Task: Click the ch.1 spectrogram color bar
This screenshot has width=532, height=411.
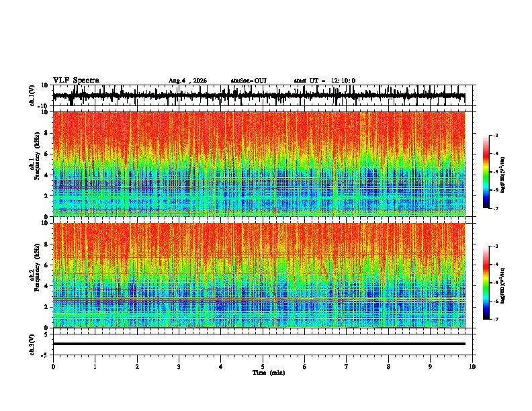Action: coord(486,172)
